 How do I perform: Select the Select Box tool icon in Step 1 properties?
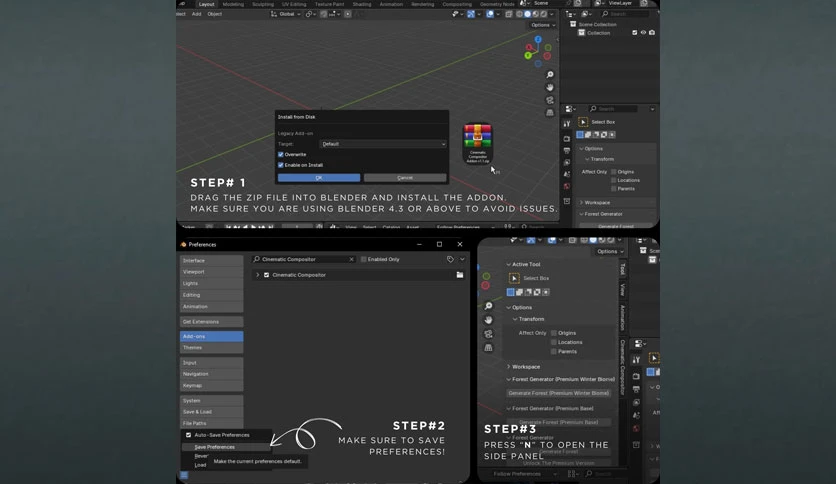583,122
